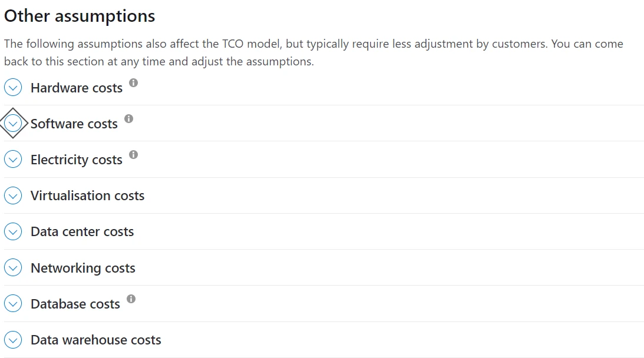Click the Other assumptions heading
644x358 pixels.
coord(80,16)
